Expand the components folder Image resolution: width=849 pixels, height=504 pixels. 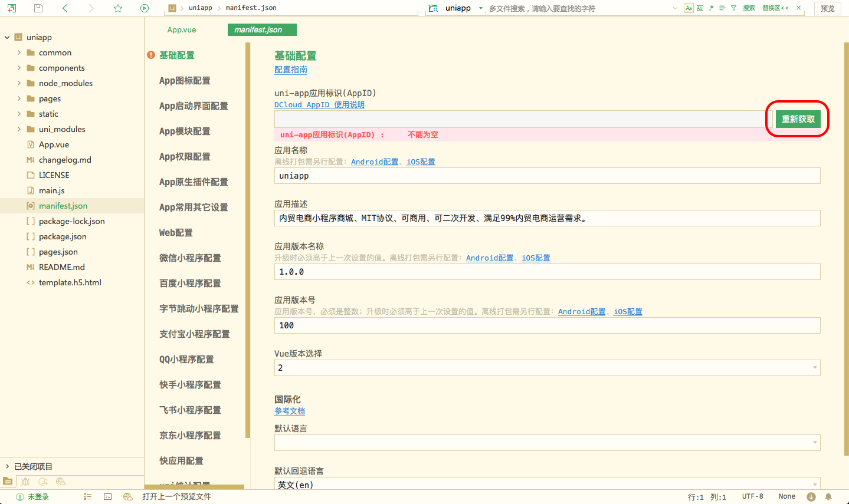click(x=19, y=68)
